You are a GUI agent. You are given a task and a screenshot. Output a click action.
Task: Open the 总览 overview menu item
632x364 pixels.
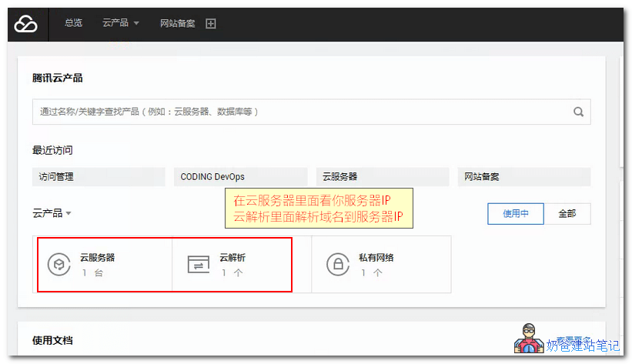pos(73,23)
